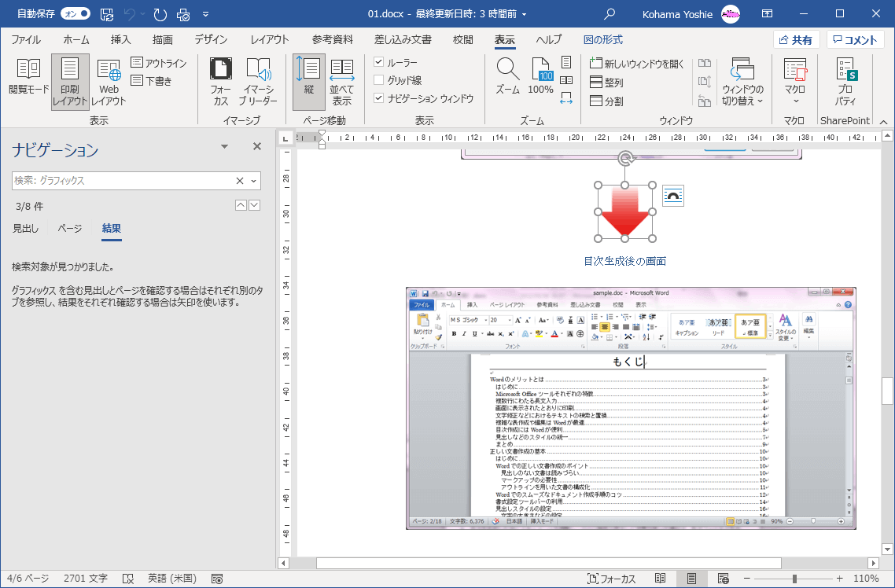Collapse the ribbon with the chevron
Viewport: 895px width, 588px height.
pos(883,122)
